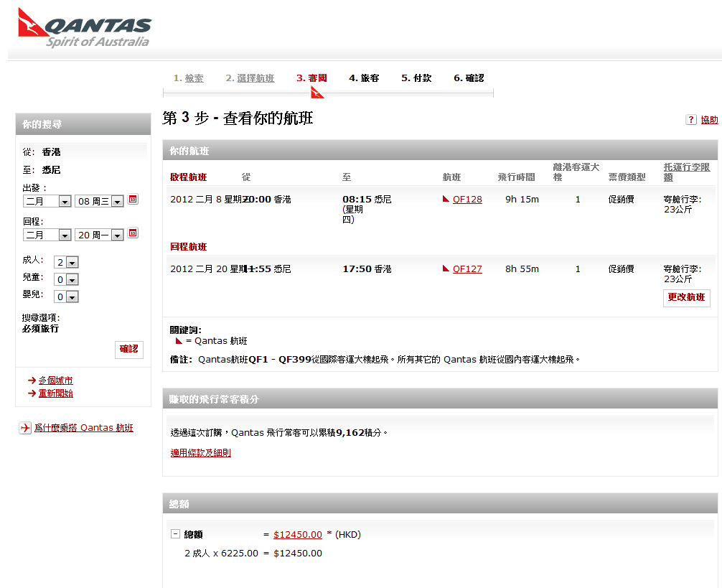Image resolution: width=722 pixels, height=588 pixels.
Task: Open the departure date calendar icon
Action: pyautogui.click(x=133, y=200)
